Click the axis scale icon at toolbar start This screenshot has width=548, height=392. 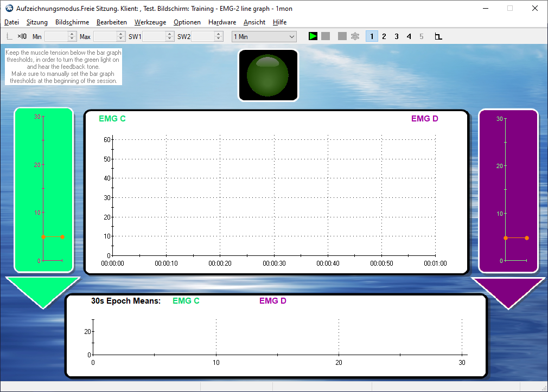(9, 36)
